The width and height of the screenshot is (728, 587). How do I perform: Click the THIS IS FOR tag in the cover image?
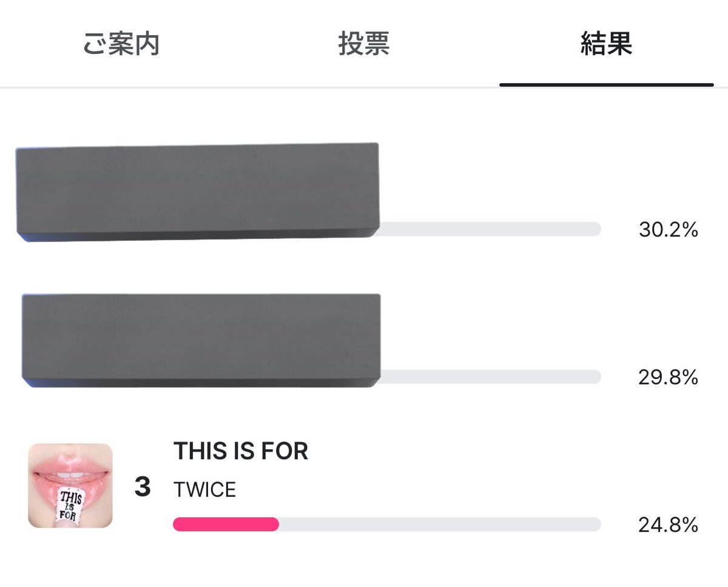pyautogui.click(x=71, y=505)
